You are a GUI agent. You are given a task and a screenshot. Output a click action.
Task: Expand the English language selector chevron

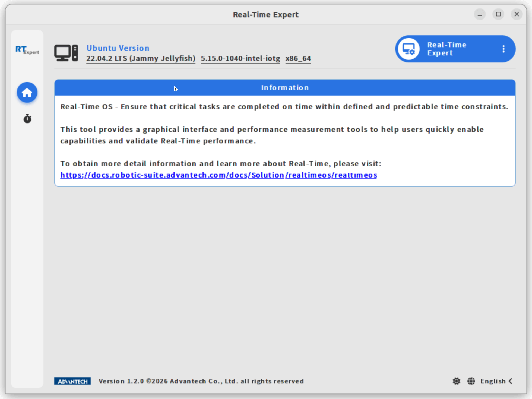pyautogui.click(x=511, y=381)
